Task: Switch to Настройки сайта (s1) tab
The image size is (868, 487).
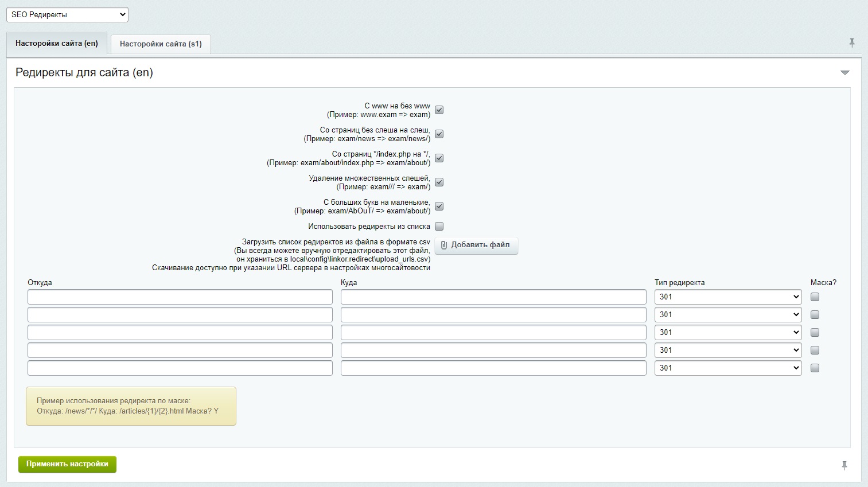Action: point(161,44)
